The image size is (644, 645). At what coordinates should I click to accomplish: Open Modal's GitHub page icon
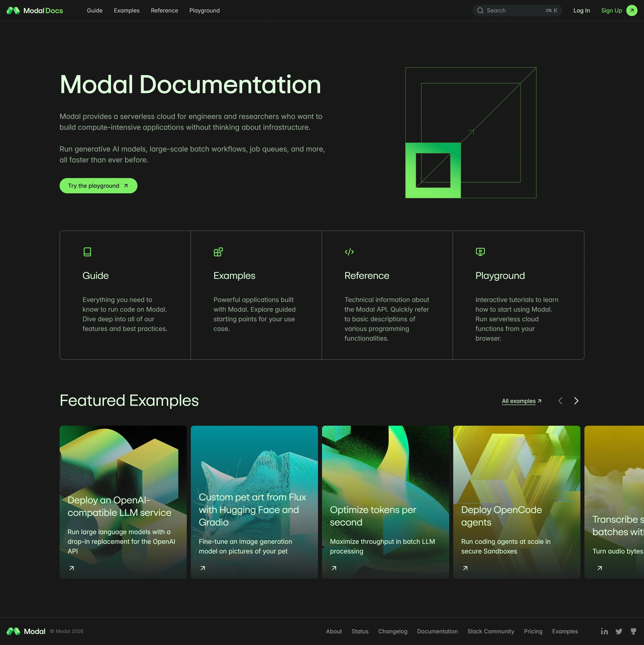pos(633,631)
